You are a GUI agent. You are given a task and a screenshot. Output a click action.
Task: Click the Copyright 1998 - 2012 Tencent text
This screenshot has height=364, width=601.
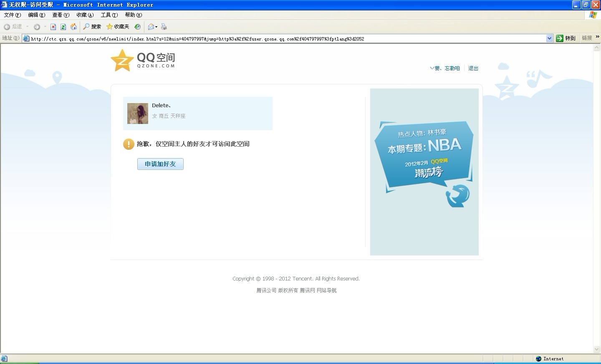pos(296,279)
